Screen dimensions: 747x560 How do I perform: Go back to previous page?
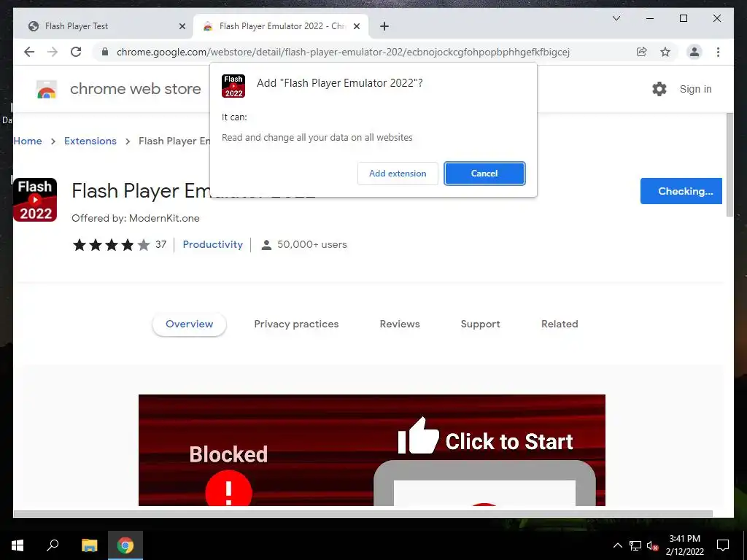tap(29, 52)
